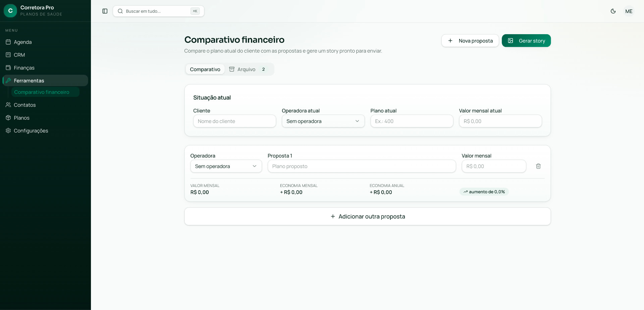The width and height of the screenshot is (644, 310).
Task: Click the Plano atual input field
Action: (x=412, y=121)
